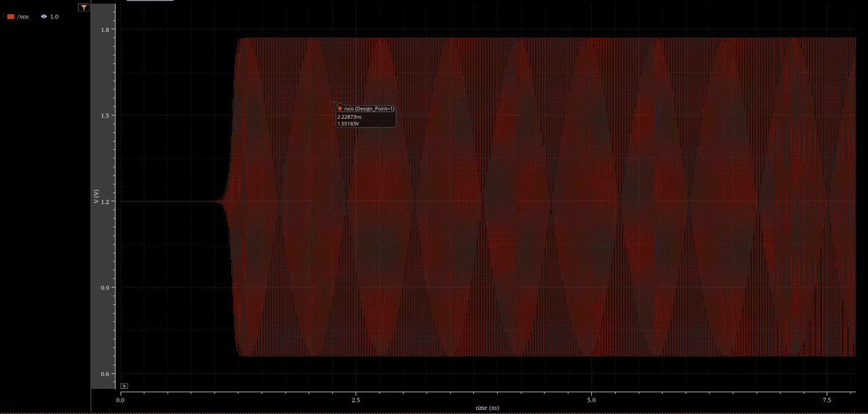Click the red marker dot in the tooltip

[340, 108]
